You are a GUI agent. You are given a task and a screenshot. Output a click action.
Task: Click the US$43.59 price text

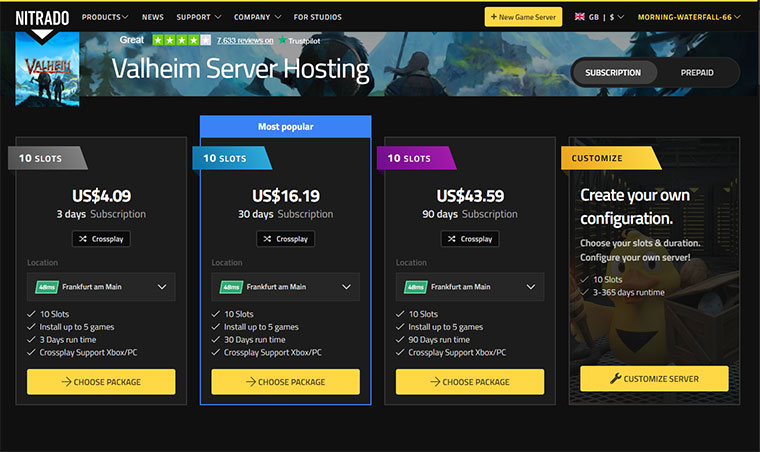point(470,196)
